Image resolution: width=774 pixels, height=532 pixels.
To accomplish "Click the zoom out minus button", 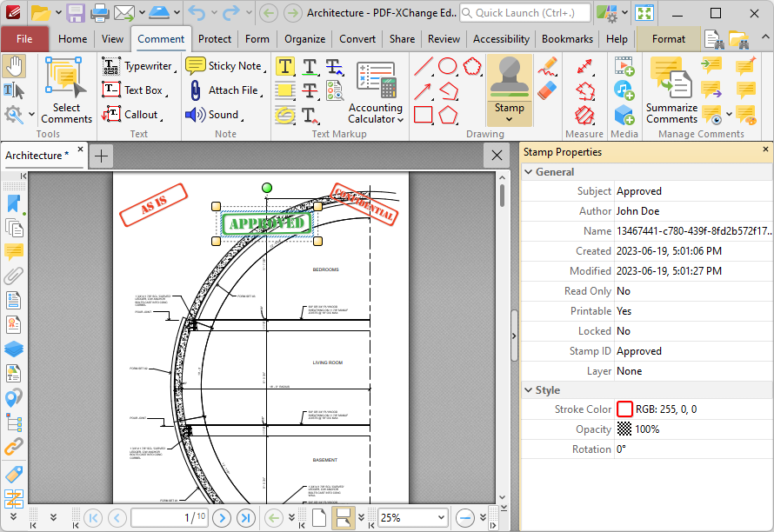I will [465, 518].
